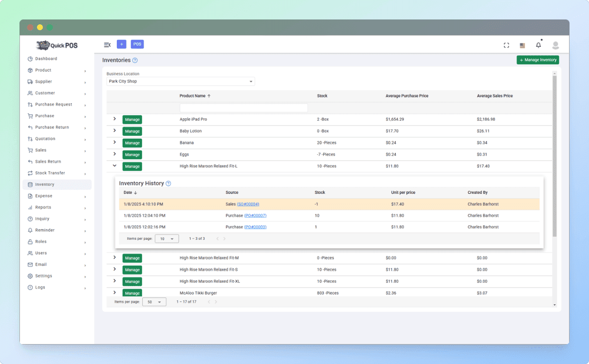The width and height of the screenshot is (589, 364).
Task: Click the Users people icon
Action: point(30,253)
